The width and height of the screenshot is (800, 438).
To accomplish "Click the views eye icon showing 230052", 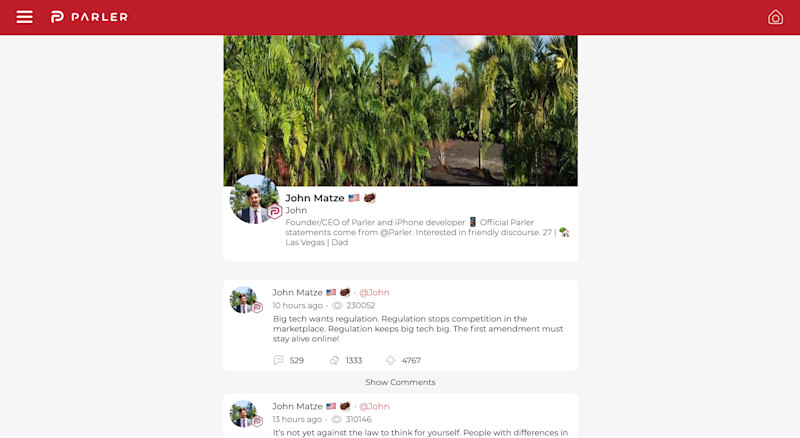I will coord(337,305).
